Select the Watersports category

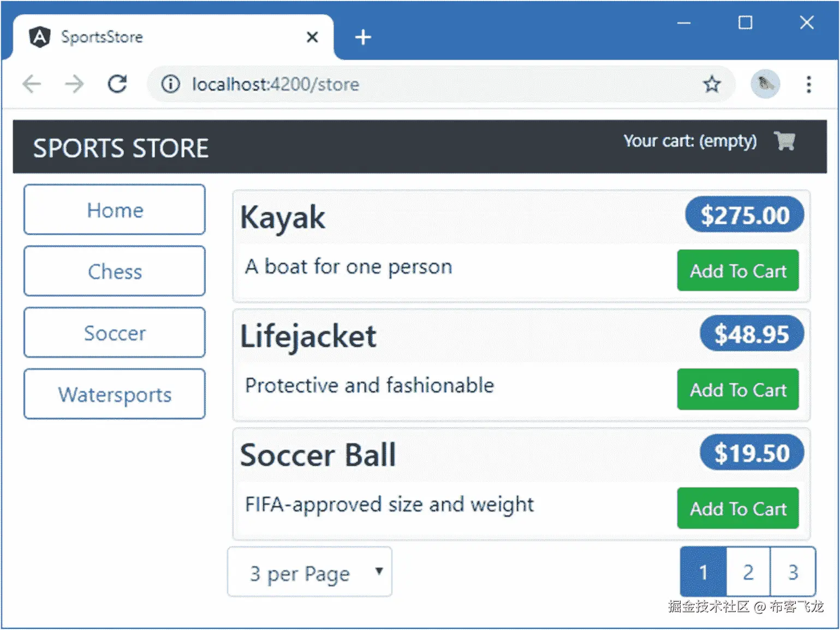pyautogui.click(x=115, y=394)
